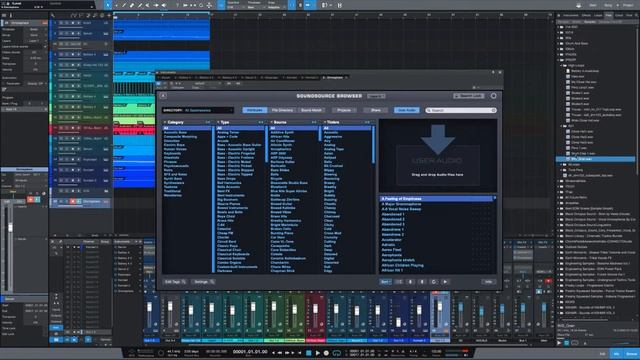Viewport: 640px width, 360px height.
Task: Open the Sort dropdown in Soundsource Browser
Action: pos(385,282)
